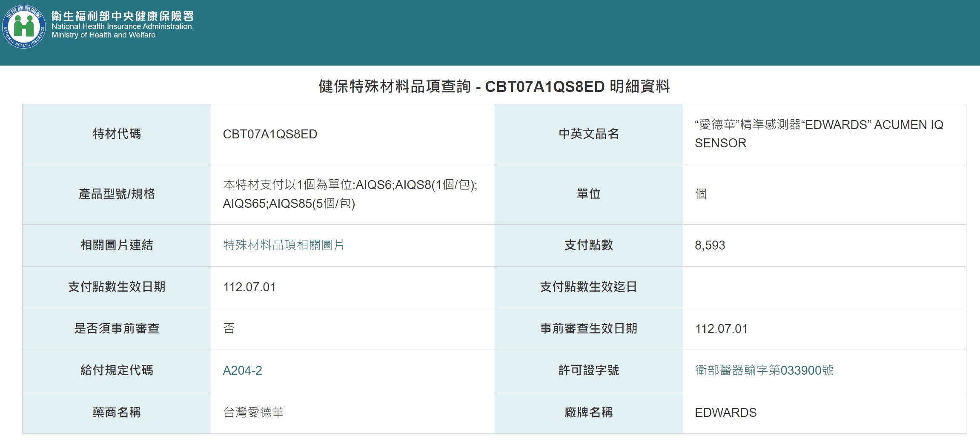
Task: Click the AIQS6;AIQS8 specification text
Action: pyautogui.click(x=350, y=194)
